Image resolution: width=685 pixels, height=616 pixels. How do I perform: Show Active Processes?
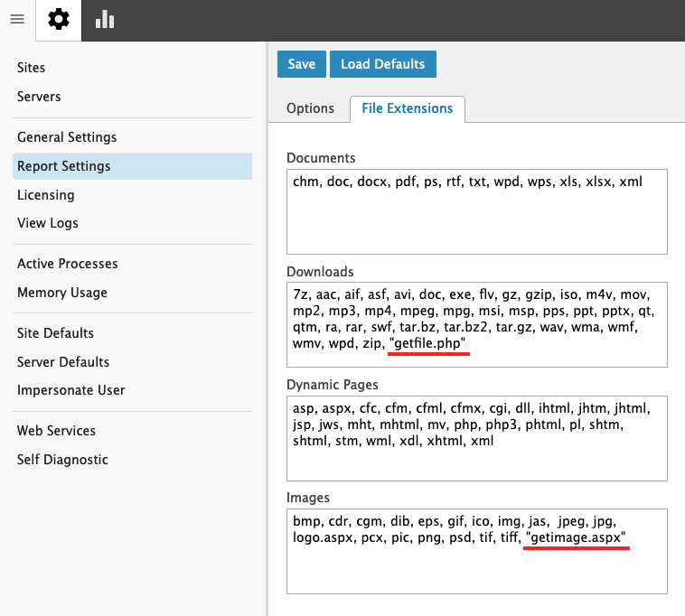[x=68, y=264]
